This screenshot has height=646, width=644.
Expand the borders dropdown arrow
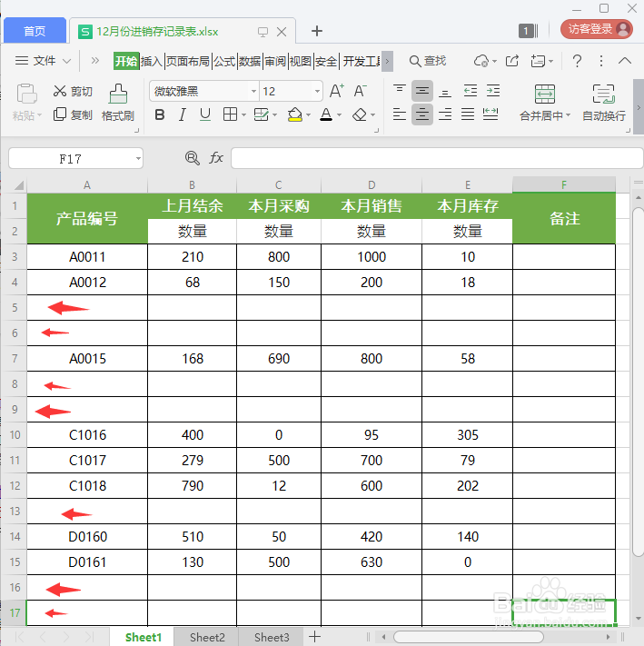point(243,115)
